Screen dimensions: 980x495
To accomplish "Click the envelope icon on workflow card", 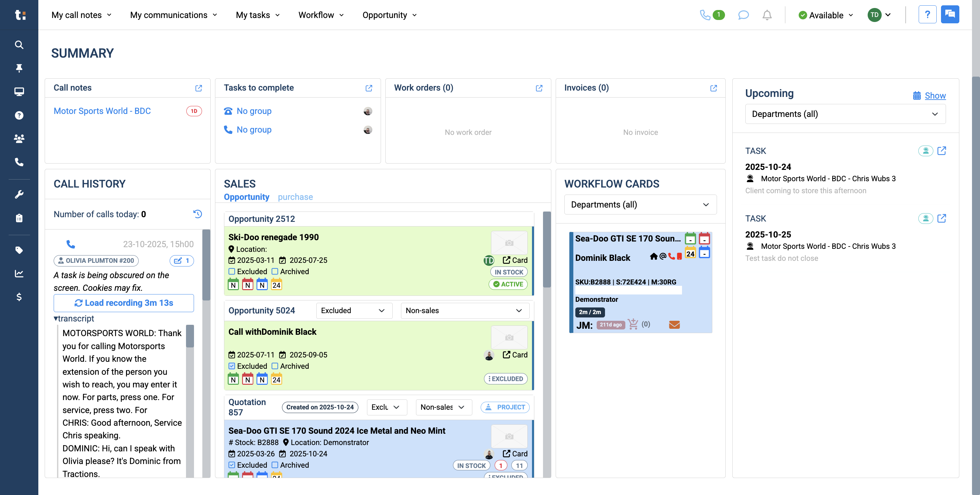I will pyautogui.click(x=674, y=325).
